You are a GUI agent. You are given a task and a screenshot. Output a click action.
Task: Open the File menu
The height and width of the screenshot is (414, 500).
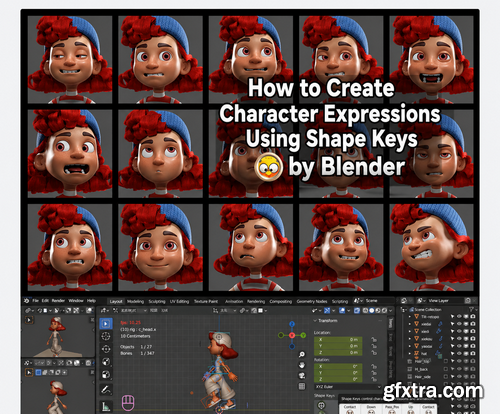(36, 301)
